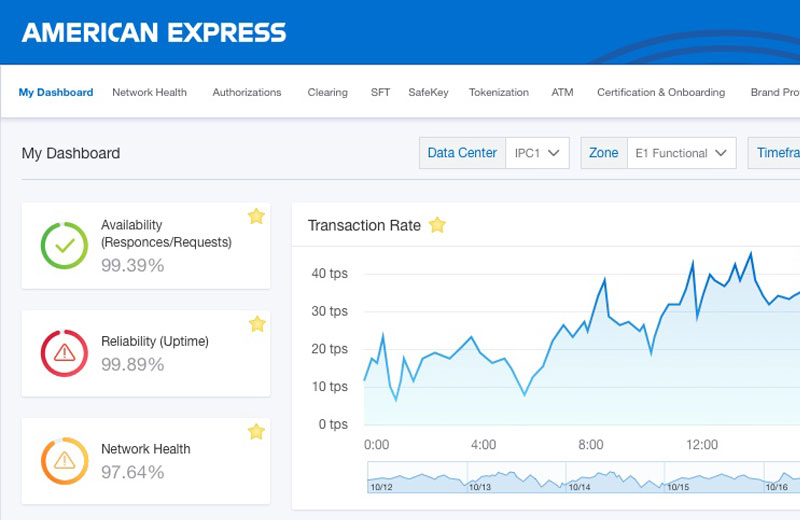Toggle the favorite star on Availability card
Viewport: 800px width, 520px height.
pyautogui.click(x=256, y=216)
